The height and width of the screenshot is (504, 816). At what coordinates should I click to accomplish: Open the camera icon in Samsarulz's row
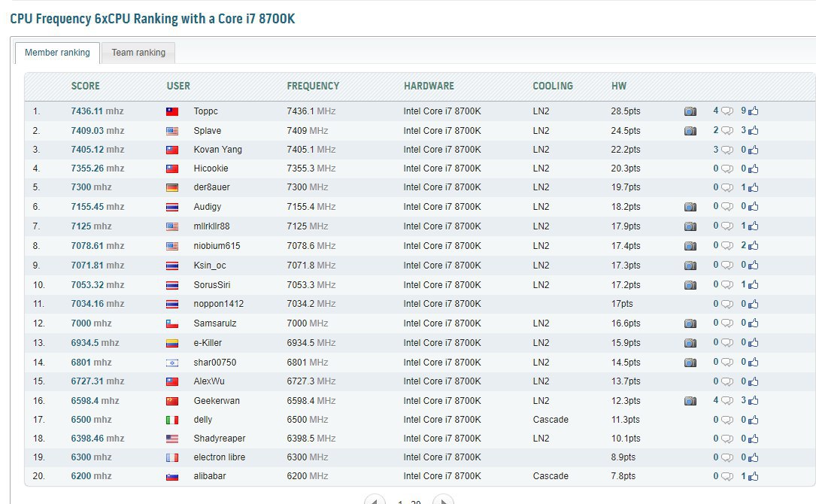690,323
